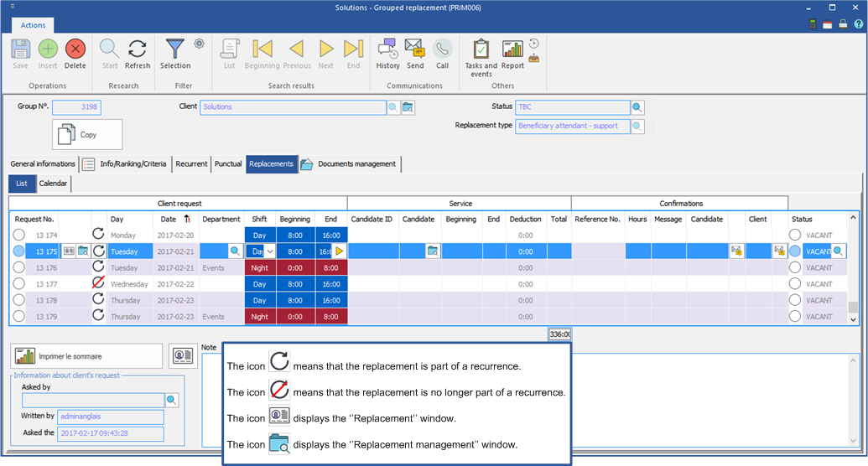
Task: Switch to Recurrent tab
Action: pyautogui.click(x=191, y=163)
